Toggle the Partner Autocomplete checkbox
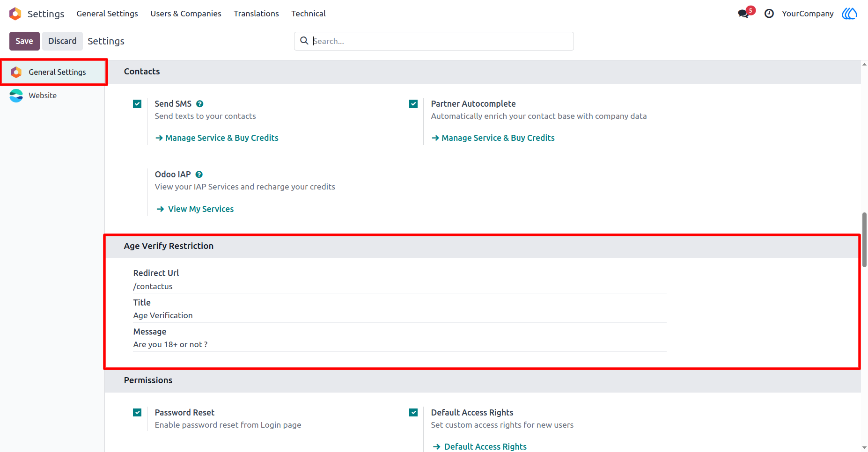 (x=413, y=104)
